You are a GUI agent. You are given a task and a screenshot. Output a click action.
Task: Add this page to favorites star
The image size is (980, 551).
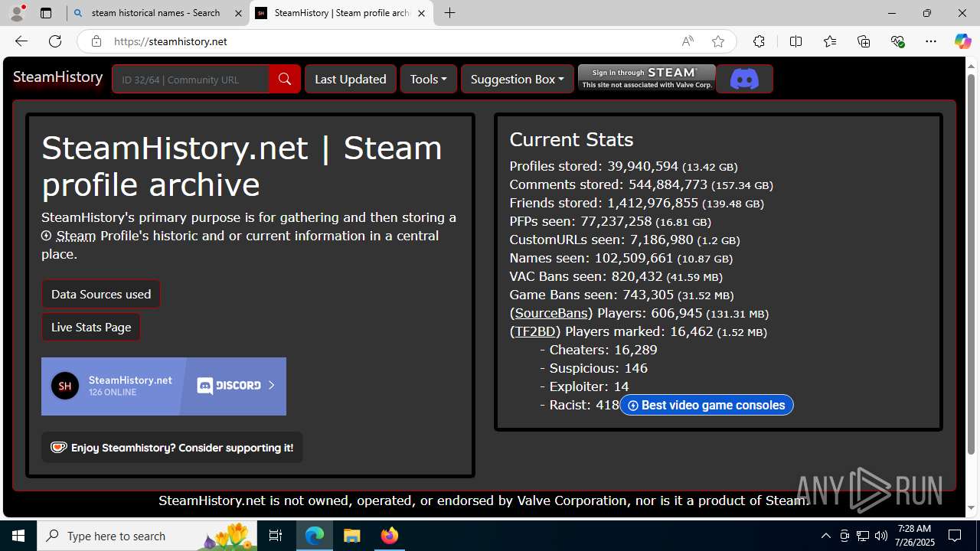718,41
